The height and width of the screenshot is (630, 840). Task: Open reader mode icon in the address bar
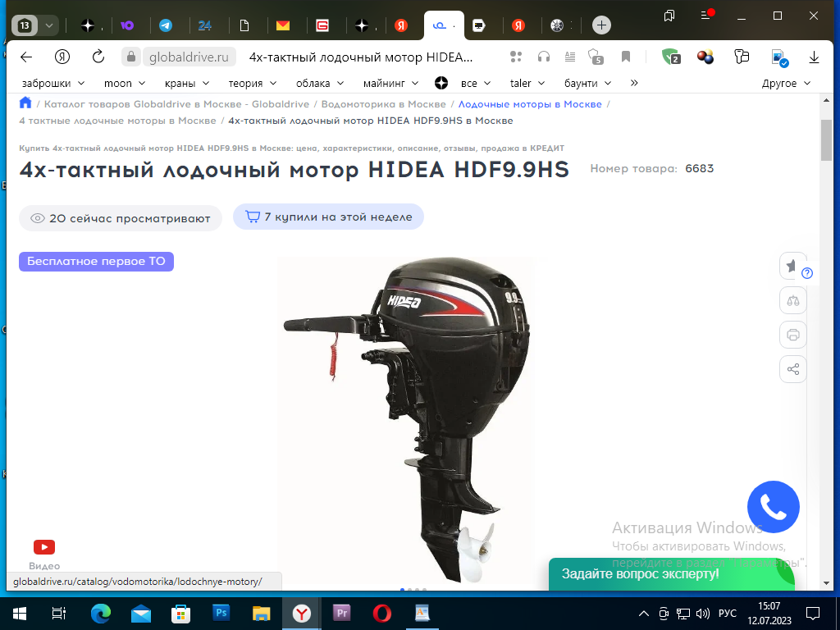pos(570,57)
